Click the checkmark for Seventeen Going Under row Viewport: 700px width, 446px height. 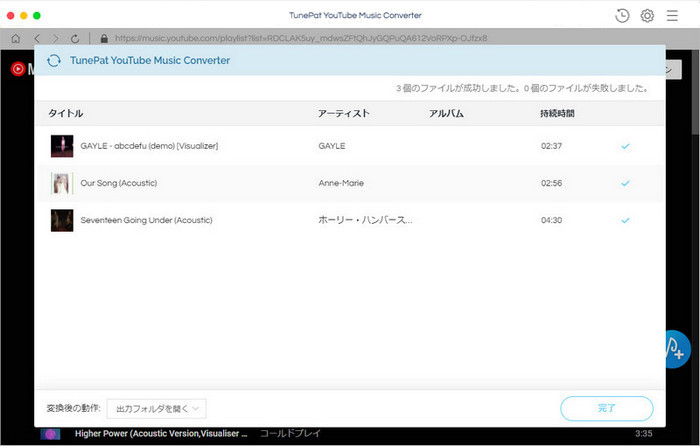point(625,220)
